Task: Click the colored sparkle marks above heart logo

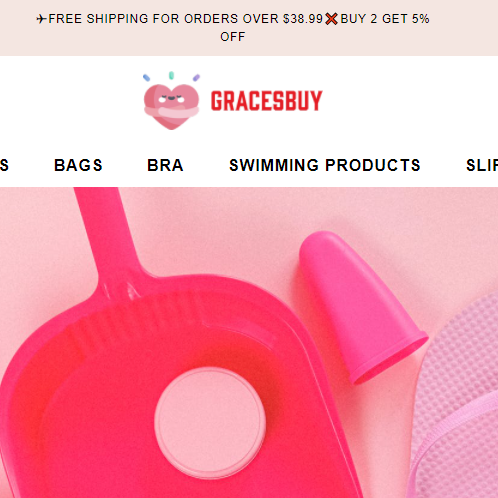Action: pos(171,77)
